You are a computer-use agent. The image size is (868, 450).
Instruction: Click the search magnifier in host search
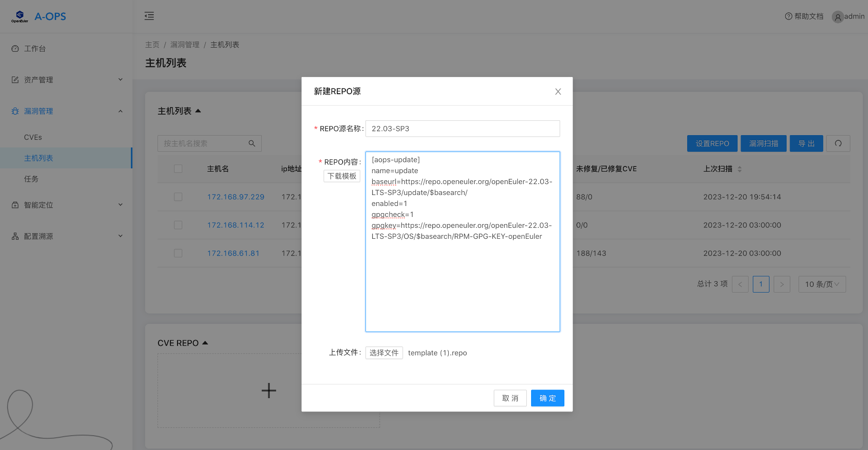[252, 144]
